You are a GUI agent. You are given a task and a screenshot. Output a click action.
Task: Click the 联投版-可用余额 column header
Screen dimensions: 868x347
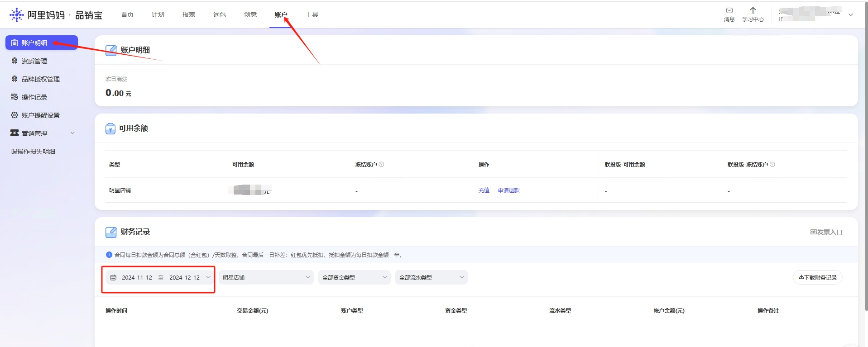click(625, 164)
